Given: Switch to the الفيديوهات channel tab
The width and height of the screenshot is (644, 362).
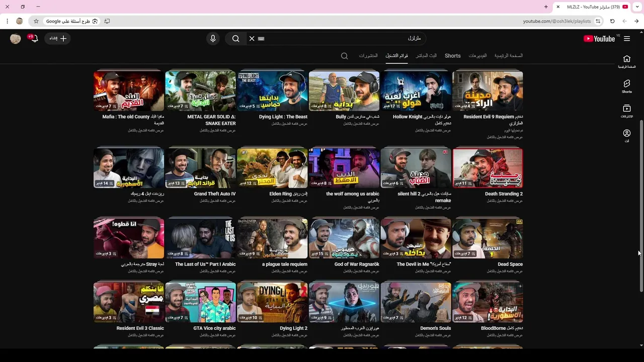Looking at the screenshot, I should [477, 56].
